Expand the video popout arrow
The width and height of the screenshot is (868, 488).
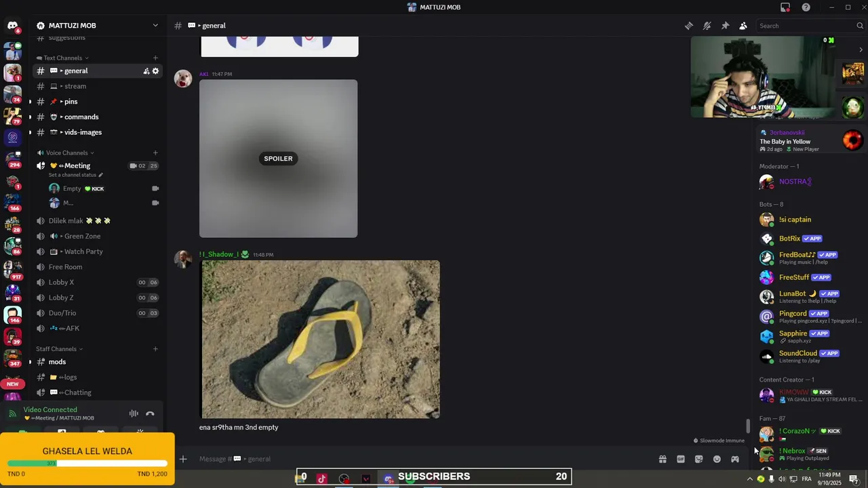(x=861, y=49)
